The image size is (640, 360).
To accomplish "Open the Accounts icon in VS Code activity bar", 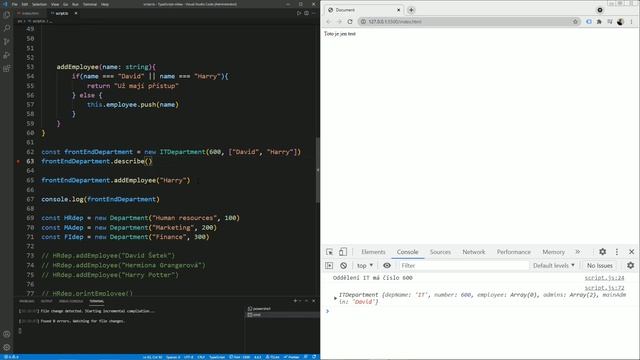I will pos(7,334).
